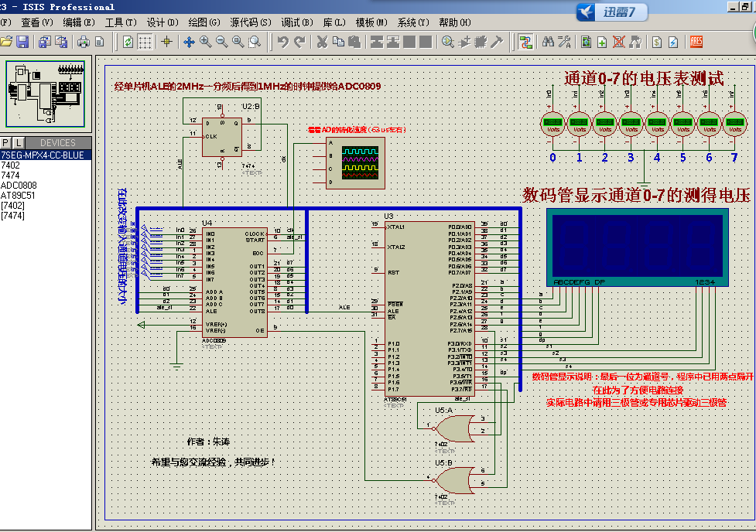Open Property Assignment Tool wrench icon
756x532 pixels.
(564, 42)
